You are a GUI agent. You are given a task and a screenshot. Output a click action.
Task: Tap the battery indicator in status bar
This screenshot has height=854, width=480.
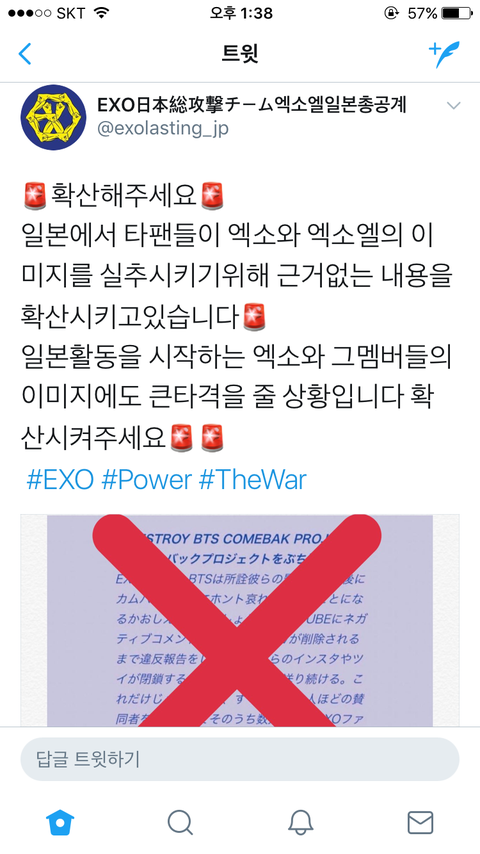457,13
